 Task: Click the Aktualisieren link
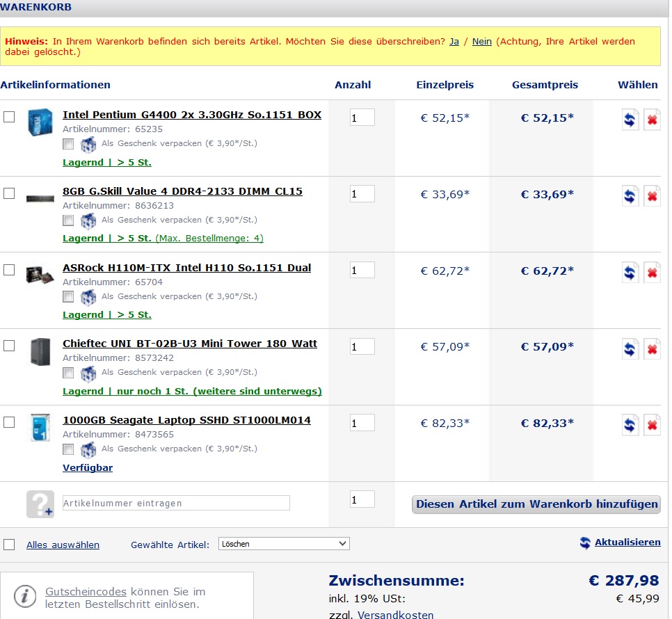coord(627,542)
